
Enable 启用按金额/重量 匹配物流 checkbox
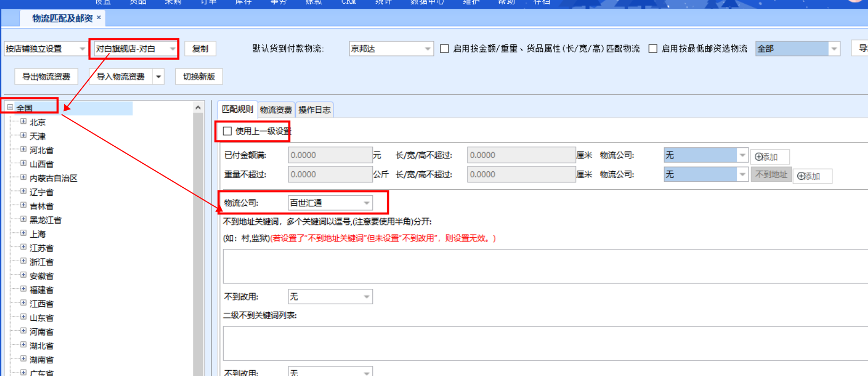pos(445,49)
